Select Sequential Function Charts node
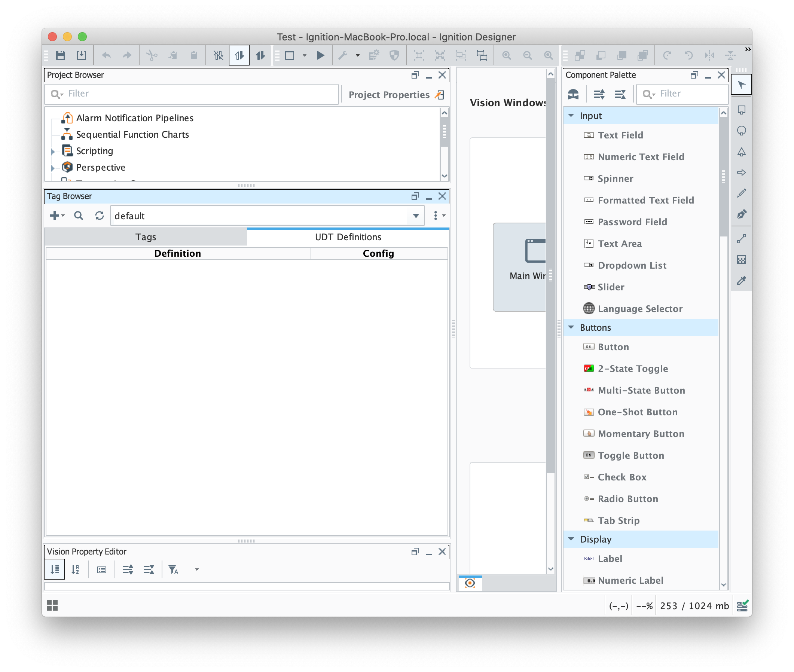The width and height of the screenshot is (794, 672). coord(132,134)
